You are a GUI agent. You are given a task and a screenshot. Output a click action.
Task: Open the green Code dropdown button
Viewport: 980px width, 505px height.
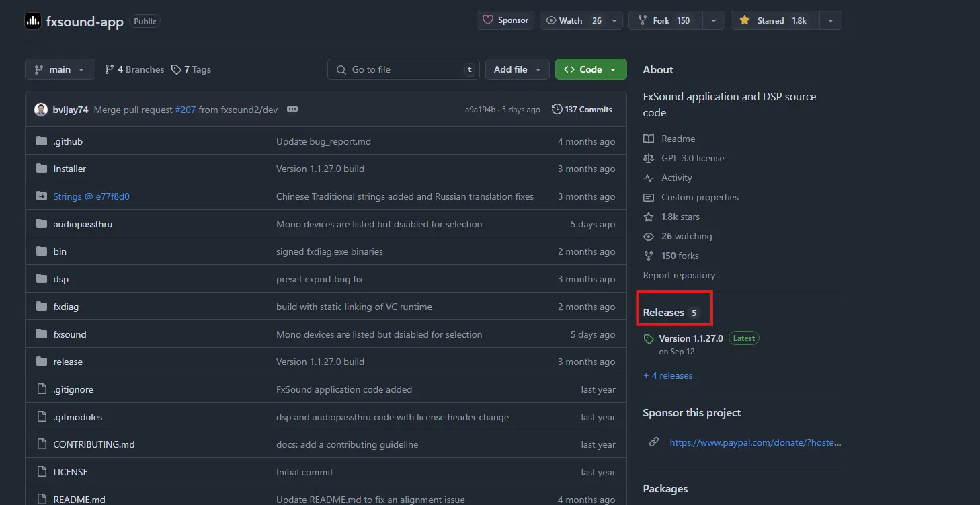(x=591, y=69)
